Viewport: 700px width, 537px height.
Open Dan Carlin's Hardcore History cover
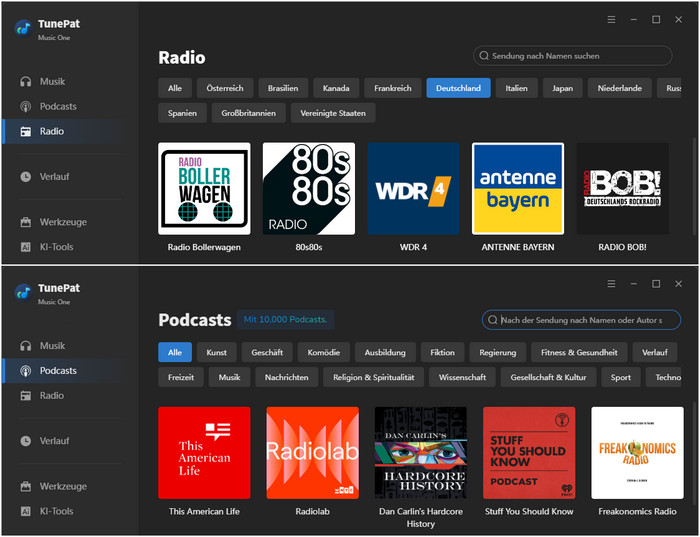point(421,453)
